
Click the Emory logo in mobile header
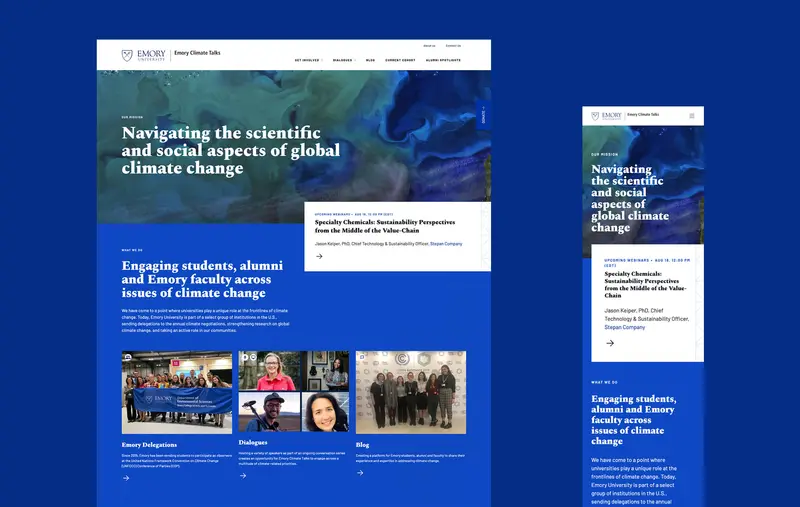(606, 116)
